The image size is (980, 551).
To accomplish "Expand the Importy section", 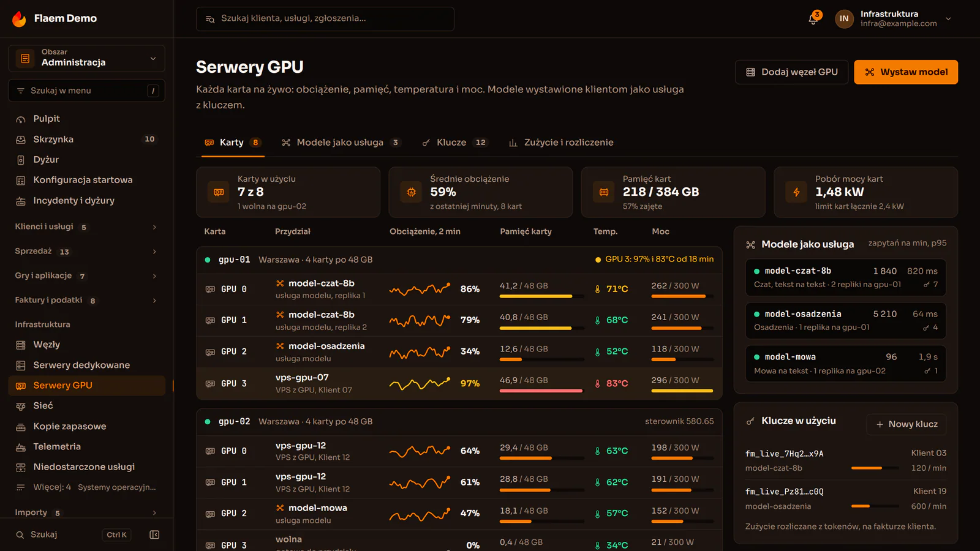I will pyautogui.click(x=86, y=512).
